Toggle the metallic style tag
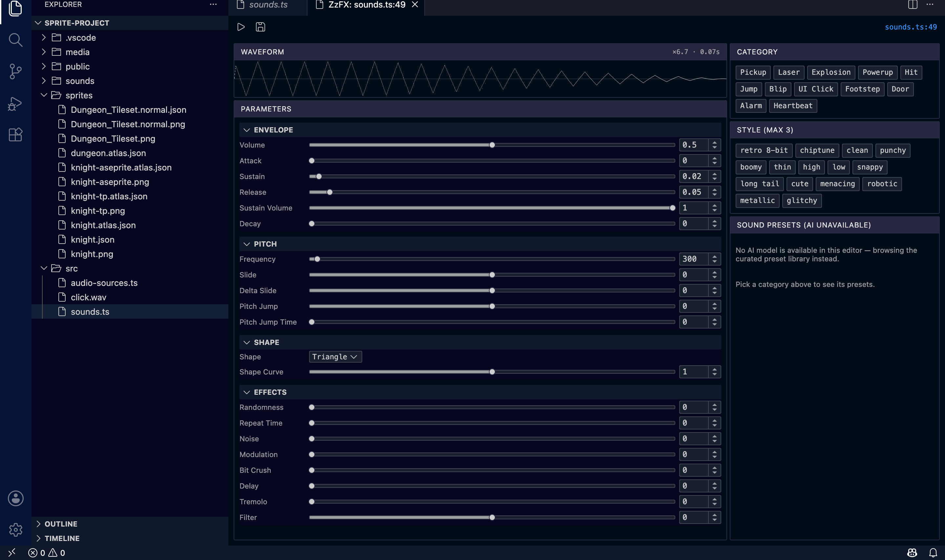 pyautogui.click(x=757, y=200)
